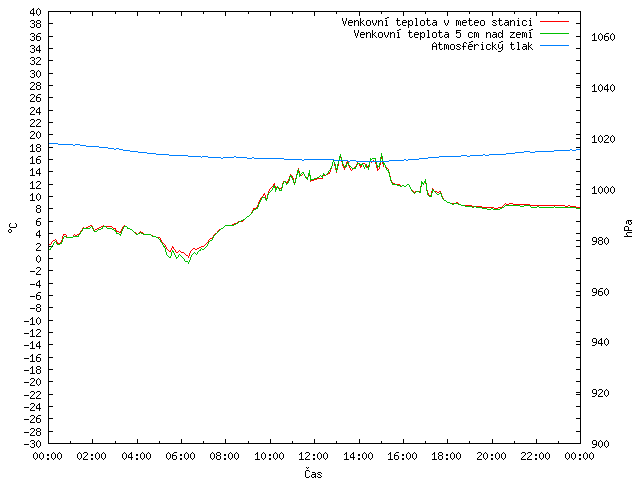
Task: Click the x-axis label '20:00'
Action: (491, 456)
